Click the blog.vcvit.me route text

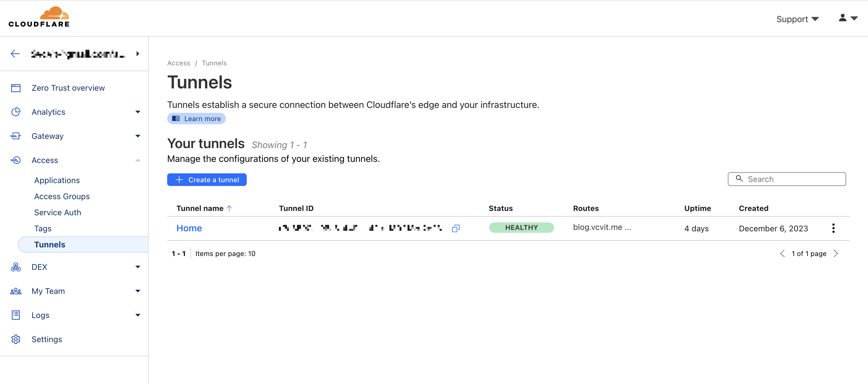click(x=602, y=228)
